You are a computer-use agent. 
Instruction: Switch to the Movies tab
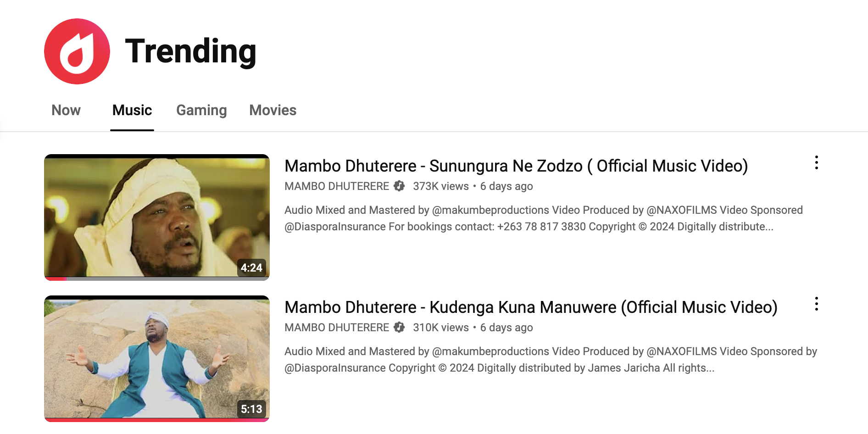click(x=273, y=110)
